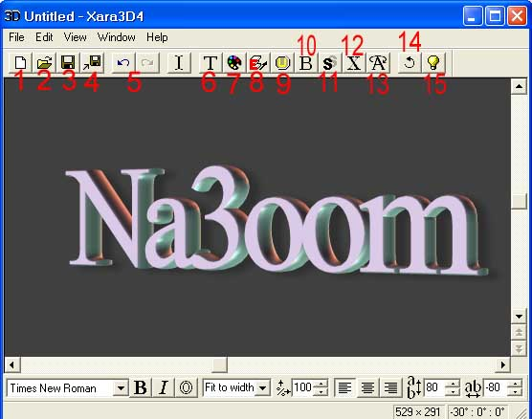
Task: Open the Window menu
Action: point(117,37)
